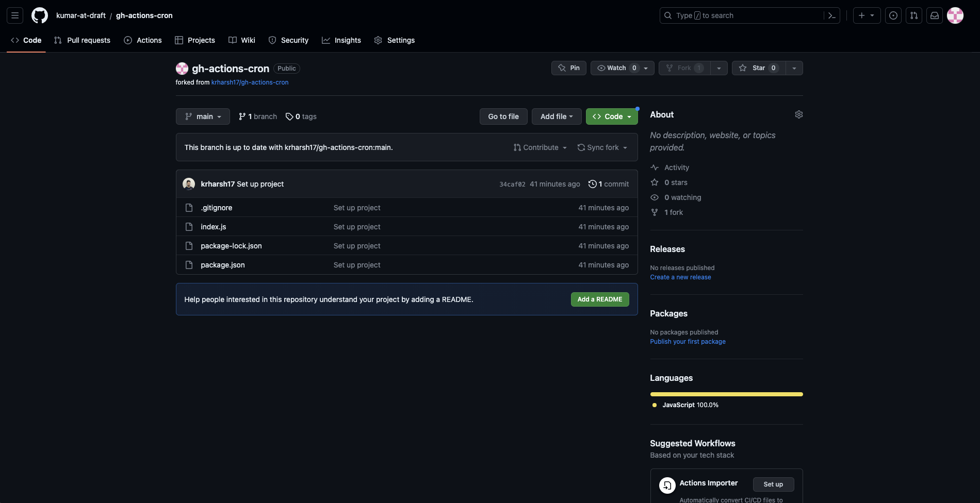This screenshot has width=980, height=503.
Task: Focus the Type to search field
Action: (x=743, y=15)
